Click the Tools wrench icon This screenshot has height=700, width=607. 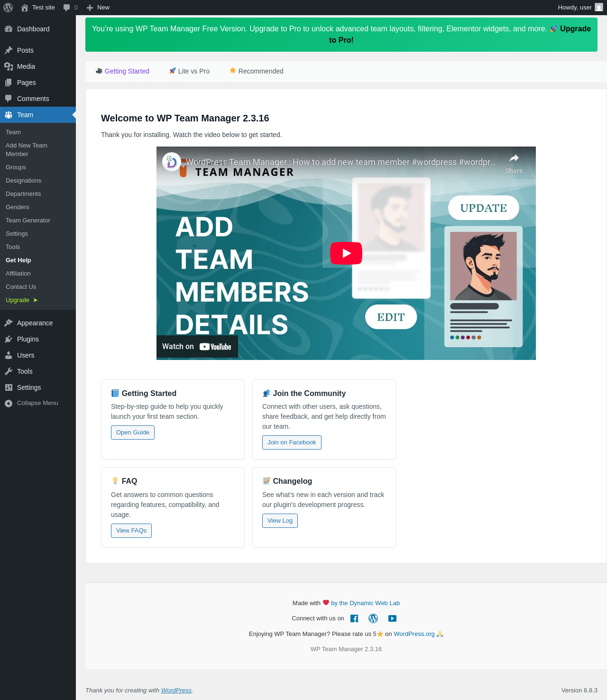(x=9, y=371)
